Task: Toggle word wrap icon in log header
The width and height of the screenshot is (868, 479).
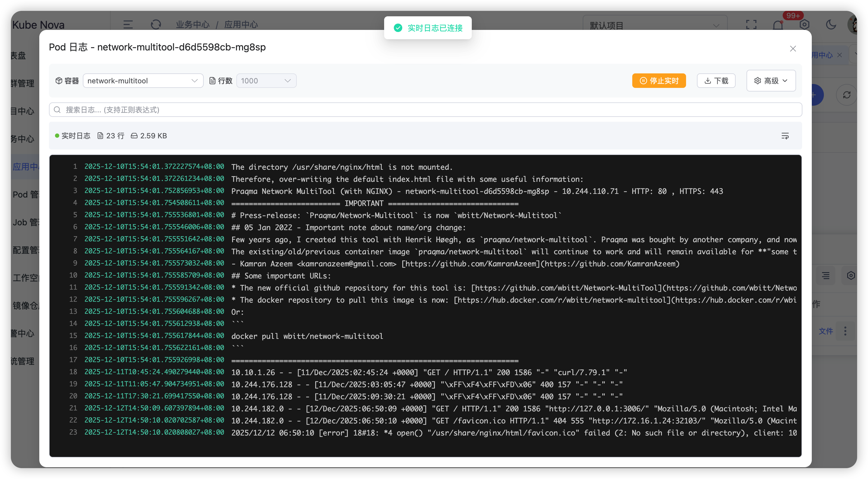Action: [x=785, y=136]
